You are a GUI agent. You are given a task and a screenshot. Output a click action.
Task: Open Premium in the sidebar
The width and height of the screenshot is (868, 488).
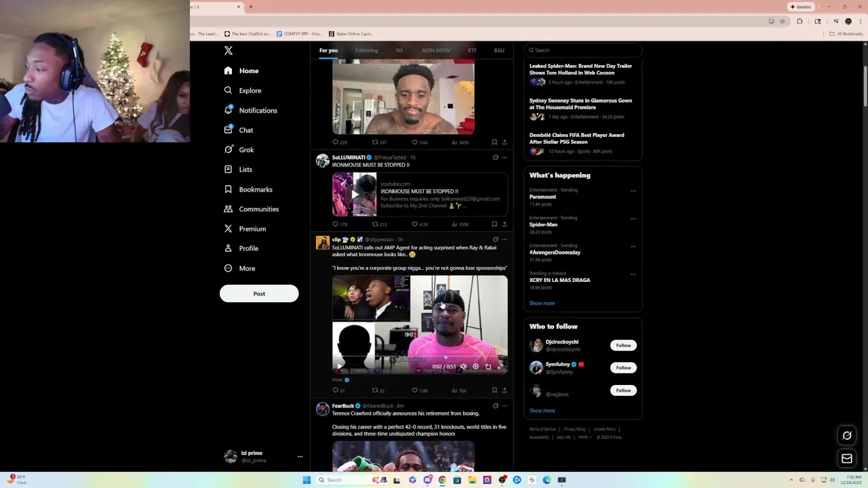pyautogui.click(x=245, y=228)
